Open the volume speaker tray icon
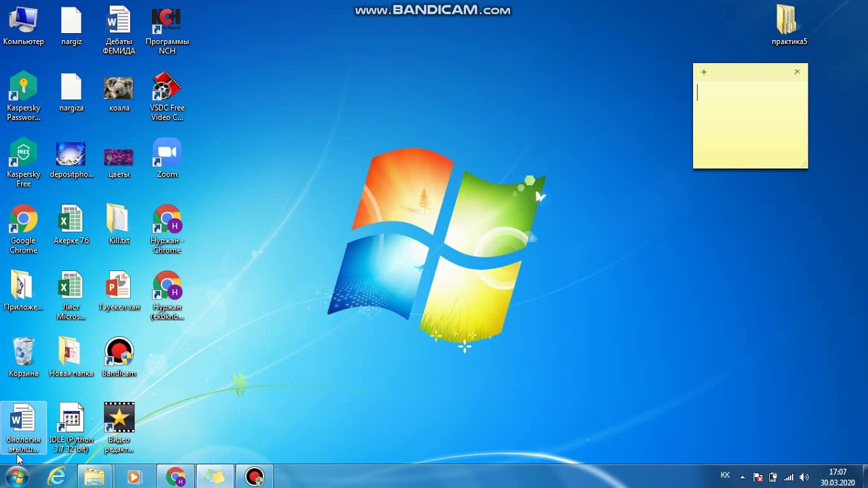This screenshot has height=488, width=868. [x=804, y=477]
